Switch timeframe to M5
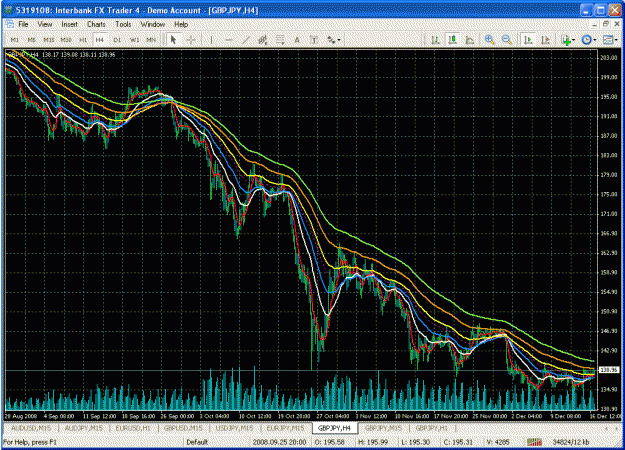The image size is (625, 450). 31,40
